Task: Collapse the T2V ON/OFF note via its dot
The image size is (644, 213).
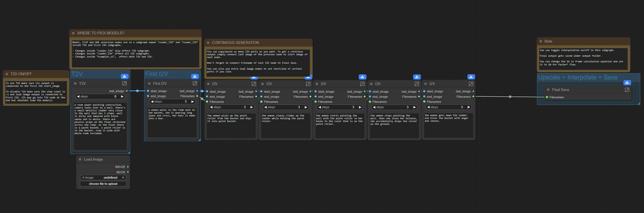Action: click(7, 74)
